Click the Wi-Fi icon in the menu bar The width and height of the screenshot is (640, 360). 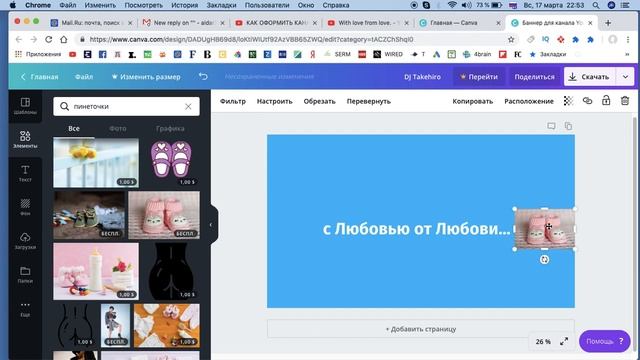[452, 5]
